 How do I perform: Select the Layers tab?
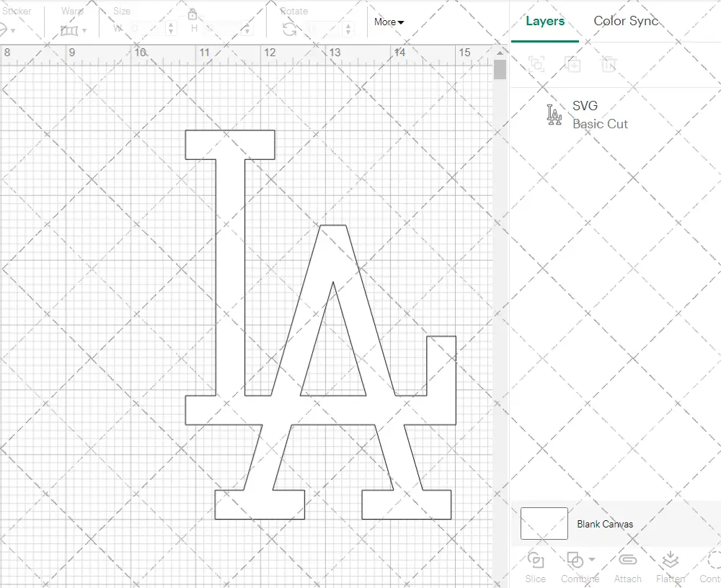tap(545, 21)
